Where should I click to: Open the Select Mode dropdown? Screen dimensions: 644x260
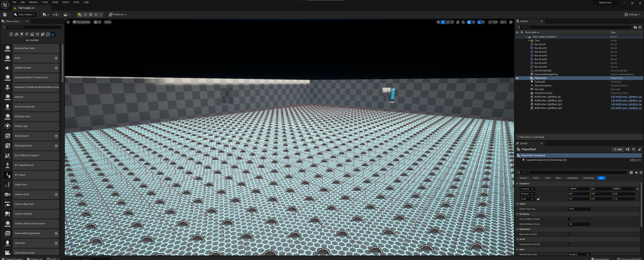25,14
